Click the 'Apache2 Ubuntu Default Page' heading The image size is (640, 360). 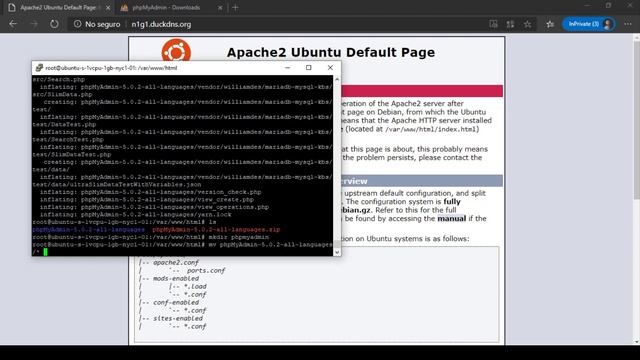coord(331,52)
